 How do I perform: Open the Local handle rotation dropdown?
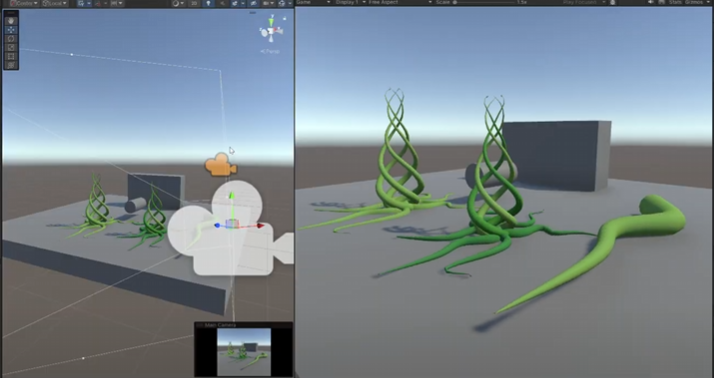[x=54, y=3]
